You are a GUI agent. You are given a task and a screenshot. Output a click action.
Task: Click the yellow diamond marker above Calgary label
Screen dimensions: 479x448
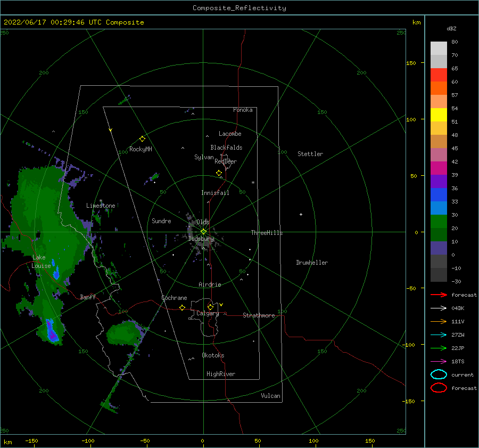[x=210, y=307]
